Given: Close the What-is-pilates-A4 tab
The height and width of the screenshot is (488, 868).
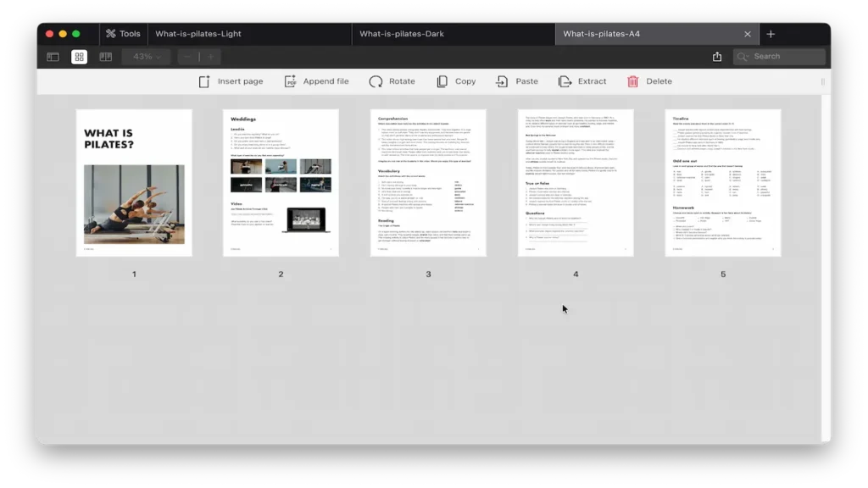Looking at the screenshot, I should pyautogui.click(x=747, y=34).
